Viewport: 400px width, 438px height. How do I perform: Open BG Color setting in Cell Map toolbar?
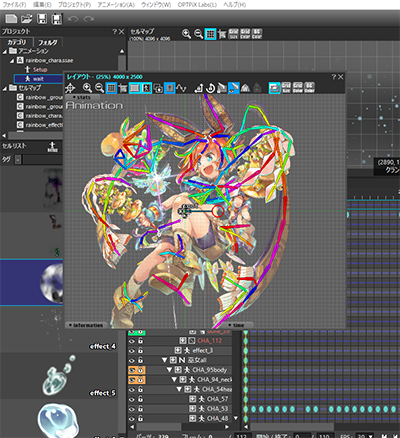click(257, 34)
